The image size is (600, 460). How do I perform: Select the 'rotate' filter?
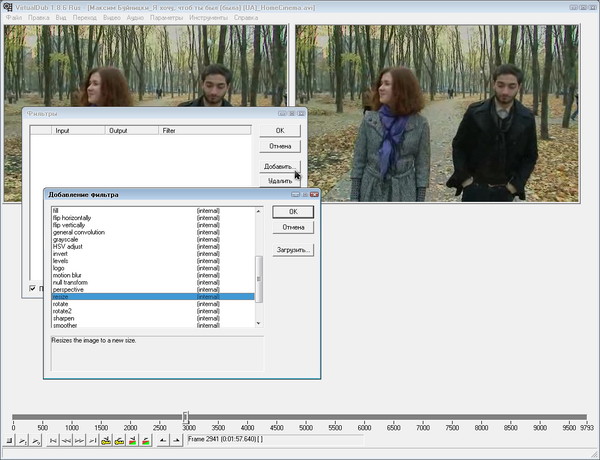coord(153,304)
